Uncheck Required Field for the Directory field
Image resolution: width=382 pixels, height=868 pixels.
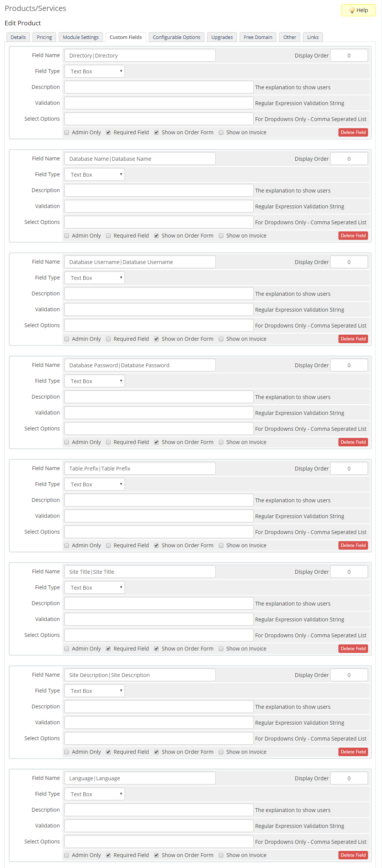[x=108, y=132]
